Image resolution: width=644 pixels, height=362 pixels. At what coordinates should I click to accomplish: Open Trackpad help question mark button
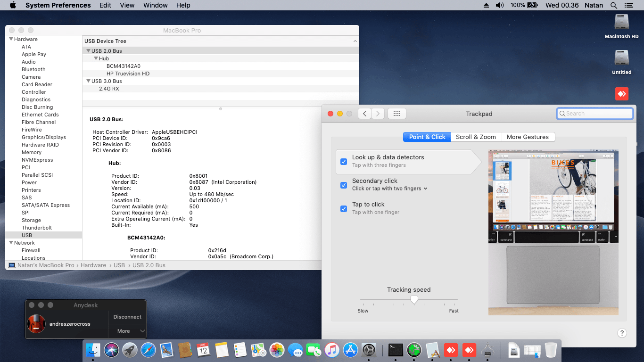point(622,333)
